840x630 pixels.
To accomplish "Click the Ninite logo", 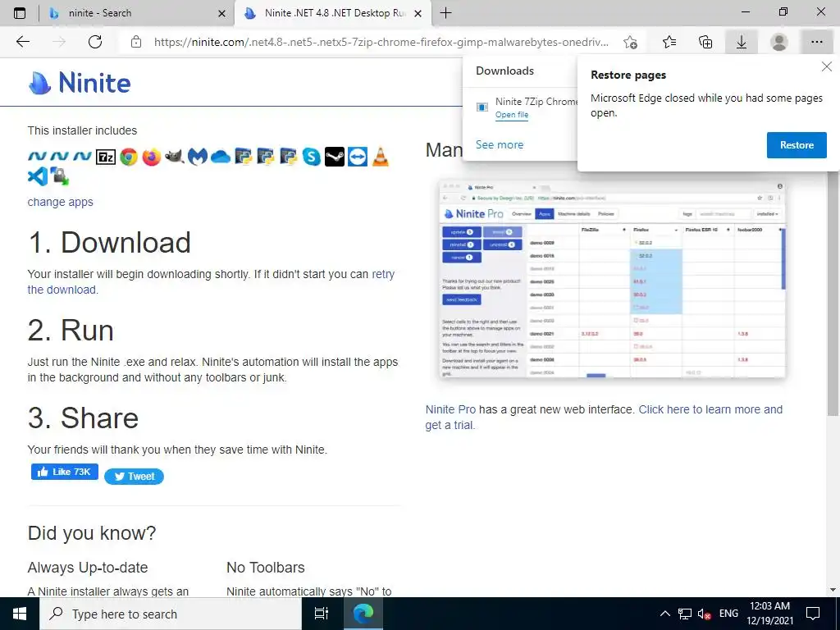I will 80,83.
